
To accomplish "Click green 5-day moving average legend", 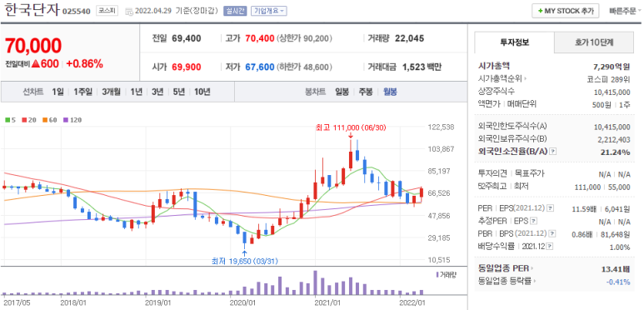I will point(9,120).
